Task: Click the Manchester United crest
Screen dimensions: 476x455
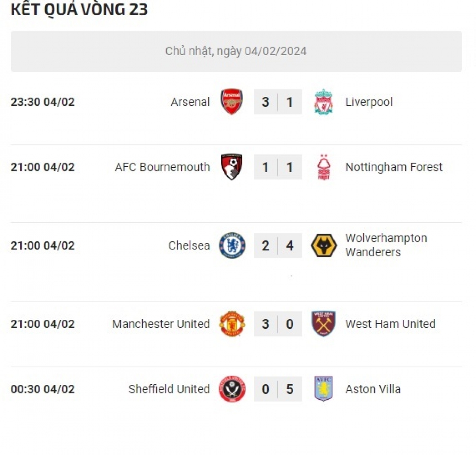Action: [232, 324]
